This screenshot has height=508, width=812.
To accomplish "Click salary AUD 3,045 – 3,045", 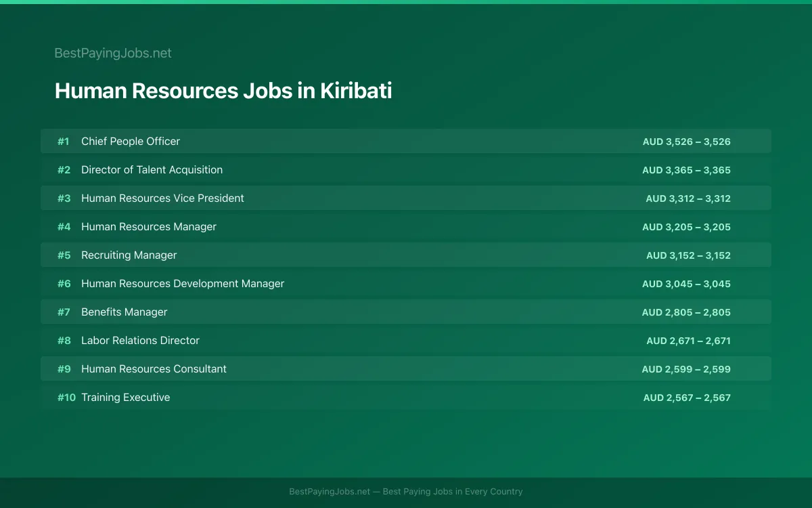I will click(686, 284).
